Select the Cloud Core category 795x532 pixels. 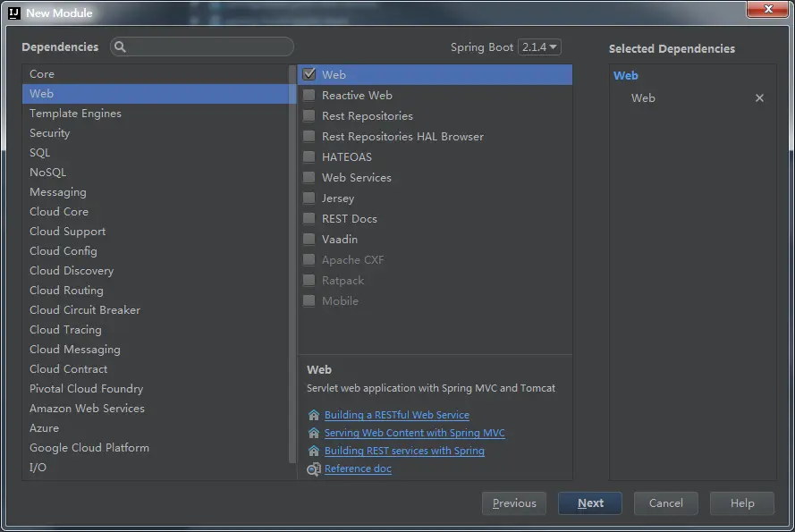pos(155,212)
